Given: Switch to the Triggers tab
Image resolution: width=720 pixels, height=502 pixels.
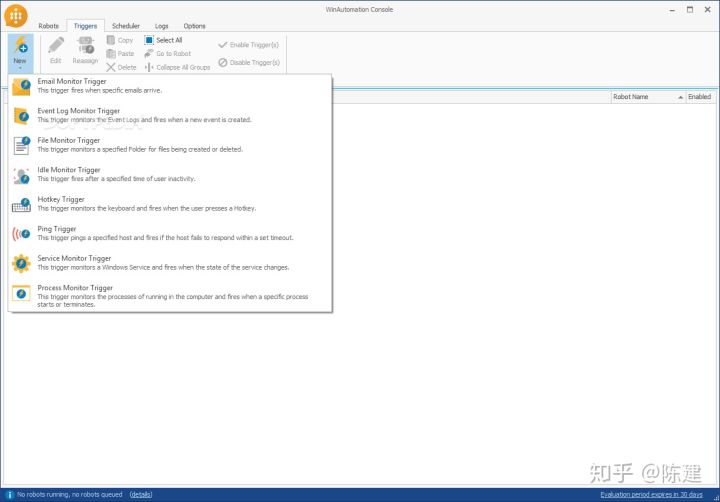Looking at the screenshot, I should (85, 26).
